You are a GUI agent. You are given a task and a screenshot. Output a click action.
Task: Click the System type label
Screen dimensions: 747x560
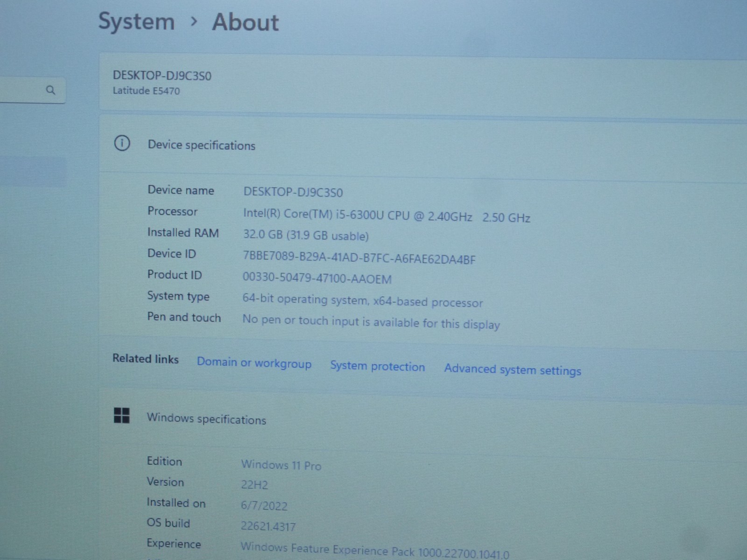pyautogui.click(x=178, y=296)
